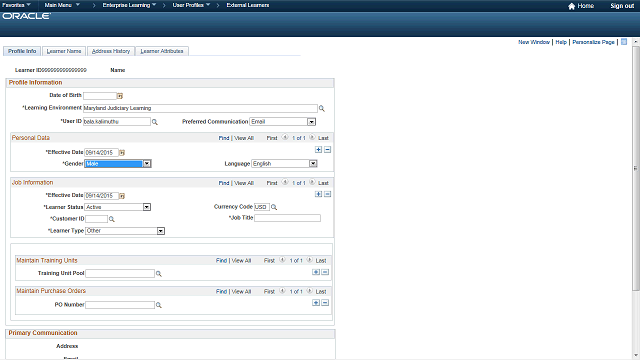Click vertical page scrollbar
Viewport: 640px width, 360px height.
point(635,168)
